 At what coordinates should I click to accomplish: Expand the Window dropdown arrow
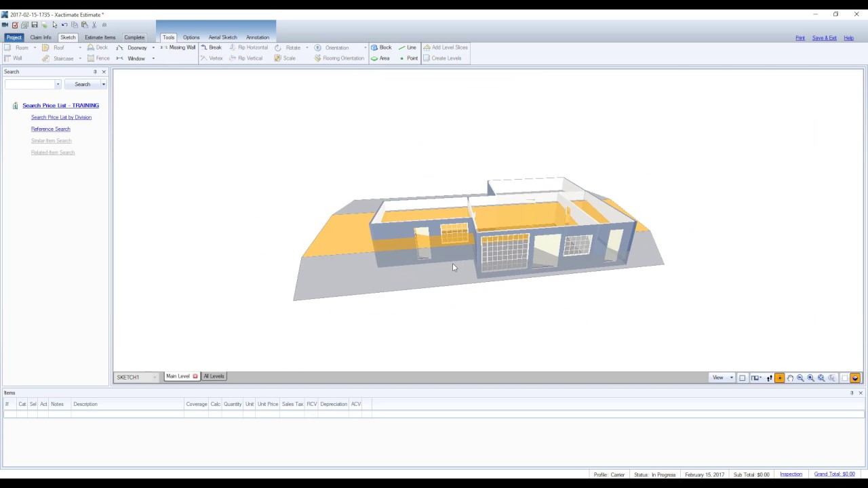[153, 58]
